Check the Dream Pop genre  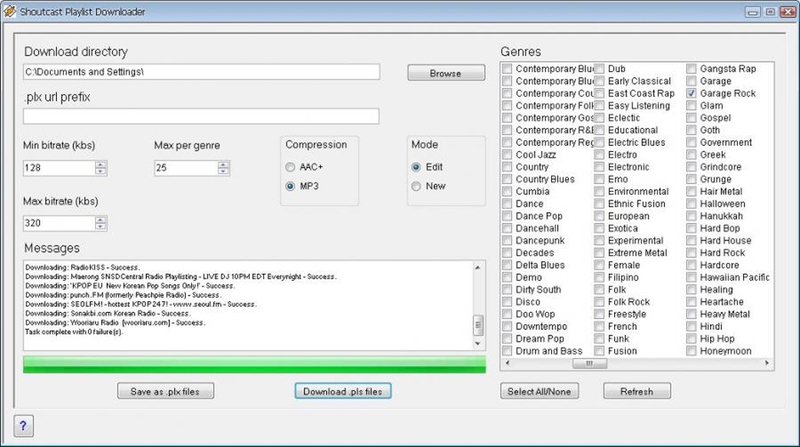[507, 339]
